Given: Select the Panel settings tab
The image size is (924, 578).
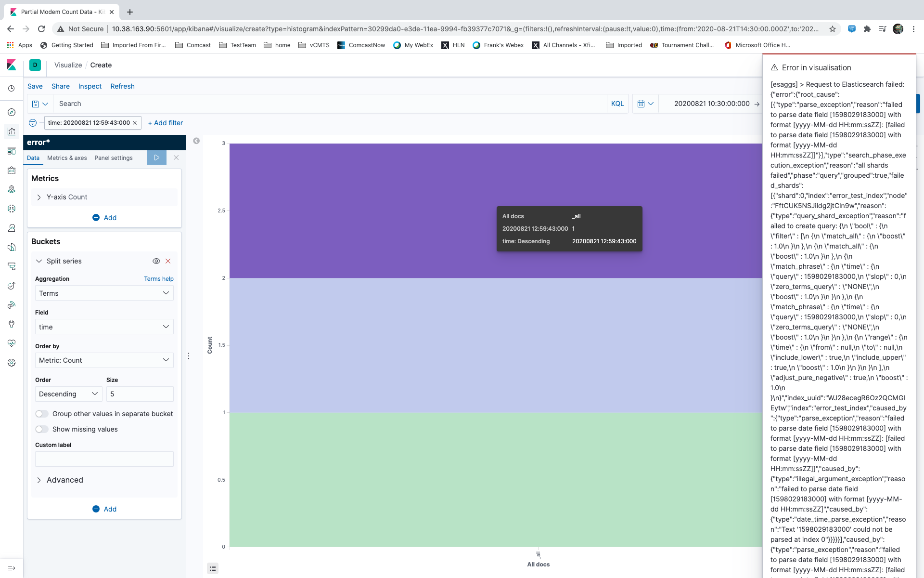Looking at the screenshot, I should click(114, 158).
